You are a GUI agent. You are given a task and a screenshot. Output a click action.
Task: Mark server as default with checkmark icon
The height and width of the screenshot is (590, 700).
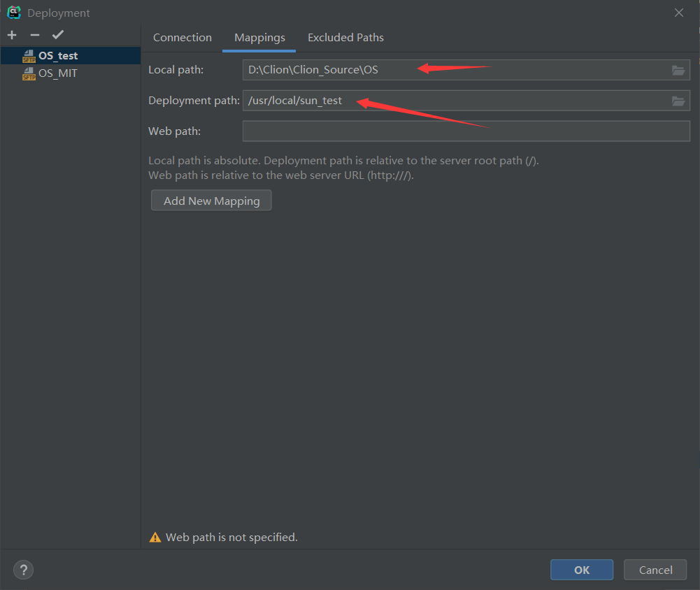58,34
